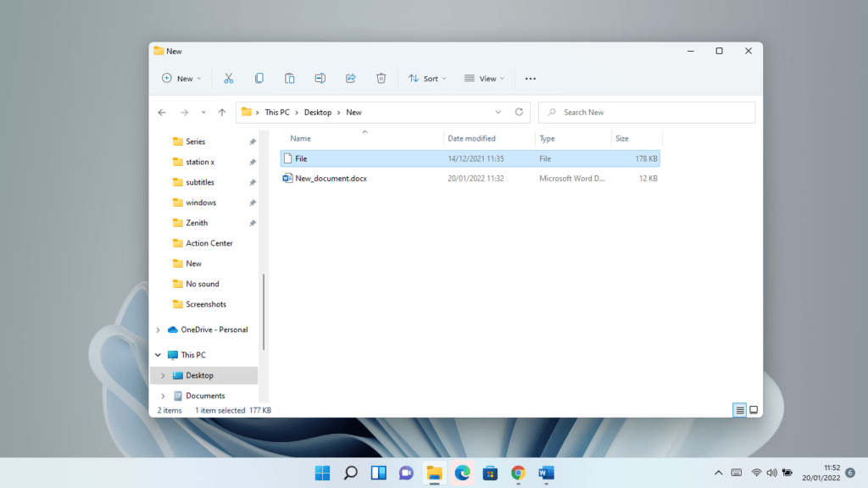Show hidden system tray icons

[x=717, y=474]
